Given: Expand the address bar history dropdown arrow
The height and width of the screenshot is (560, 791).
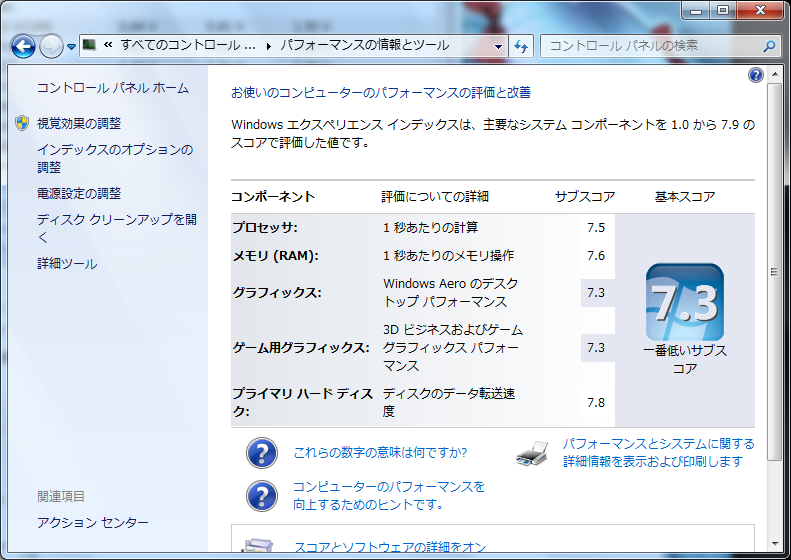Looking at the screenshot, I should [x=498, y=46].
